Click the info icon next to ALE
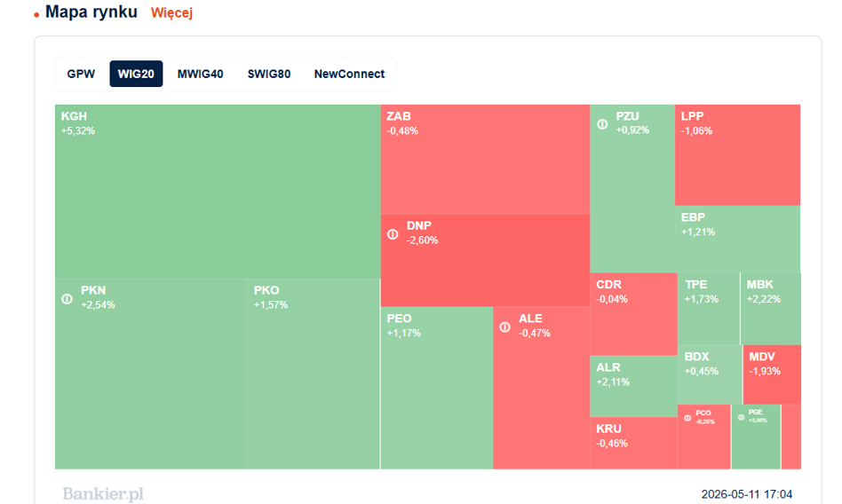Image resolution: width=842 pixels, height=504 pixels. [504, 327]
